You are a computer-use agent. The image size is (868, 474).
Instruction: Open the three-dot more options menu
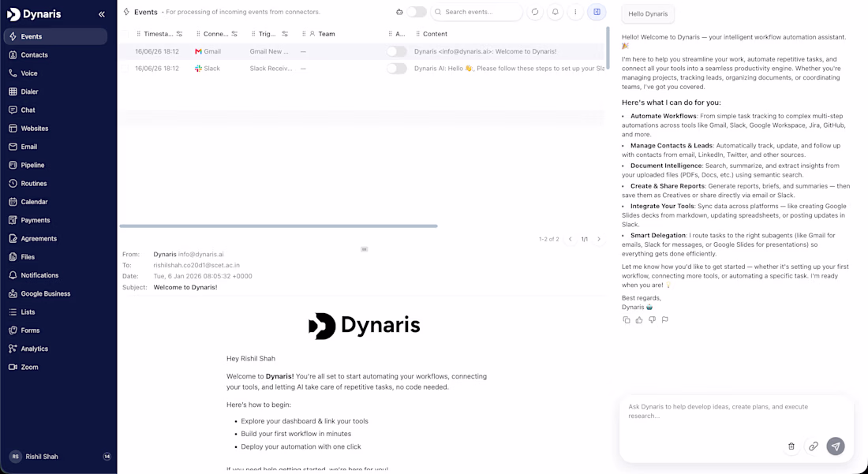tap(576, 12)
